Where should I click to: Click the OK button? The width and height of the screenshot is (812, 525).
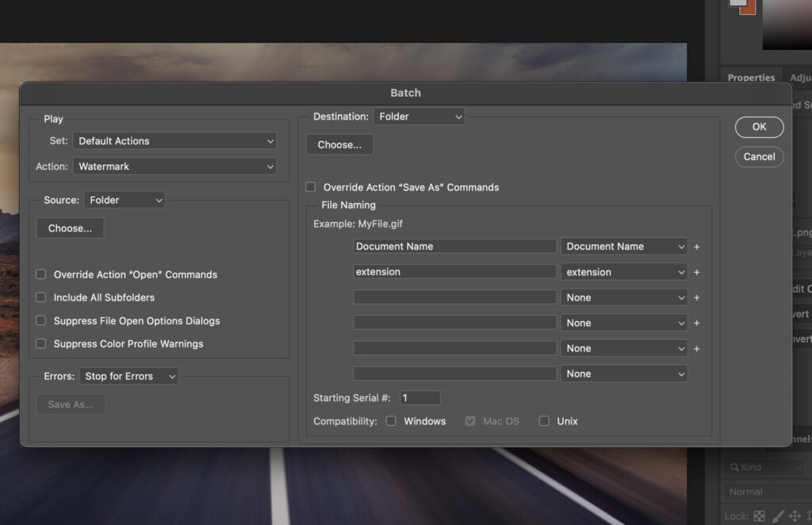tap(759, 127)
